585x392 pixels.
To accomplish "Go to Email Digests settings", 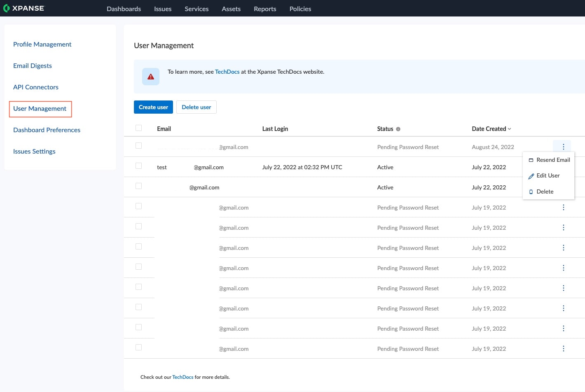I will click(33, 66).
